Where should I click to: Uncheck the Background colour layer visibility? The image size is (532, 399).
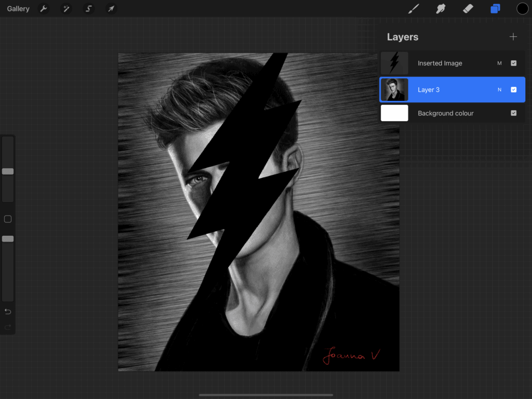513,113
